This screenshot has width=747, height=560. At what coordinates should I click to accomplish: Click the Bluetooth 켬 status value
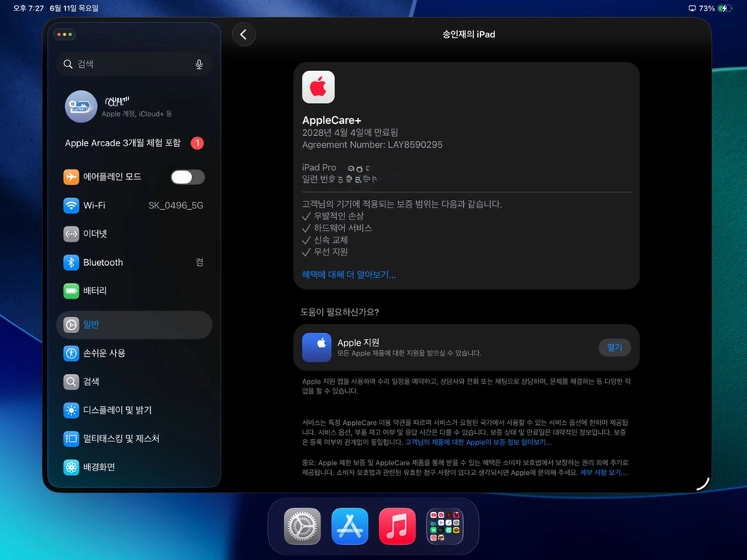click(199, 262)
